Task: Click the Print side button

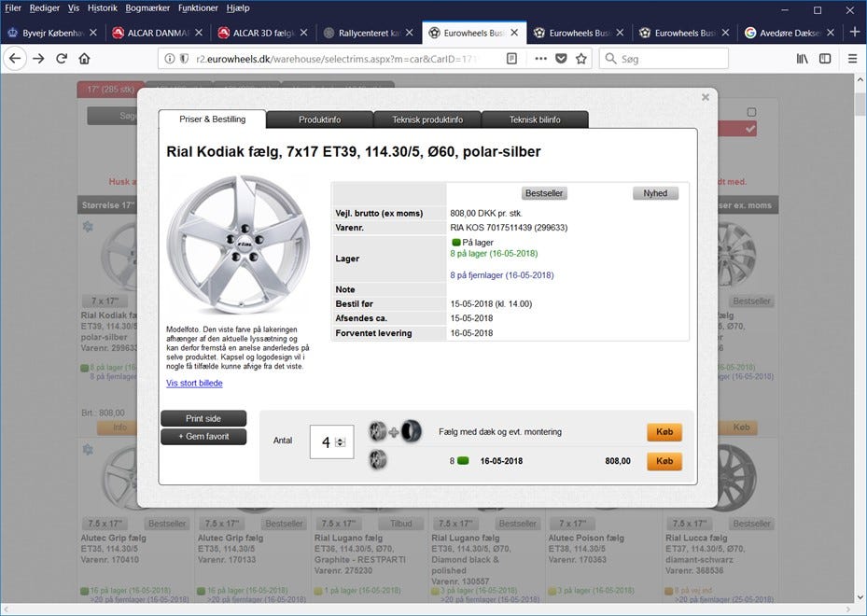Action: (203, 418)
